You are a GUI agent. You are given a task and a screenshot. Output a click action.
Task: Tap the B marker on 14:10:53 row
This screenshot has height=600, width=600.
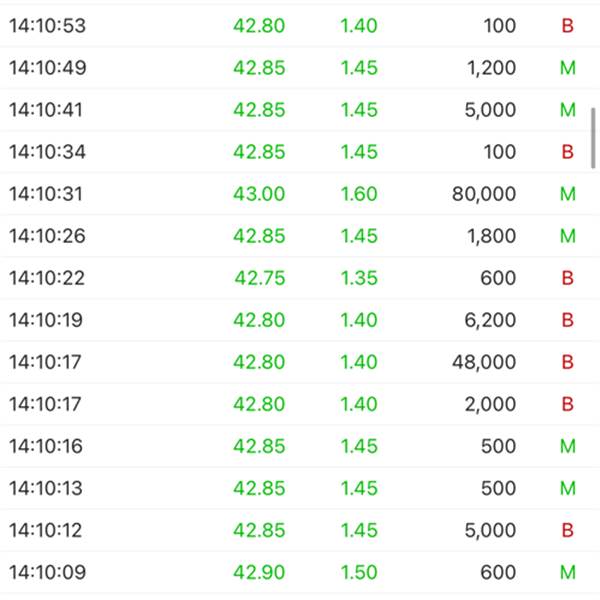click(x=567, y=26)
